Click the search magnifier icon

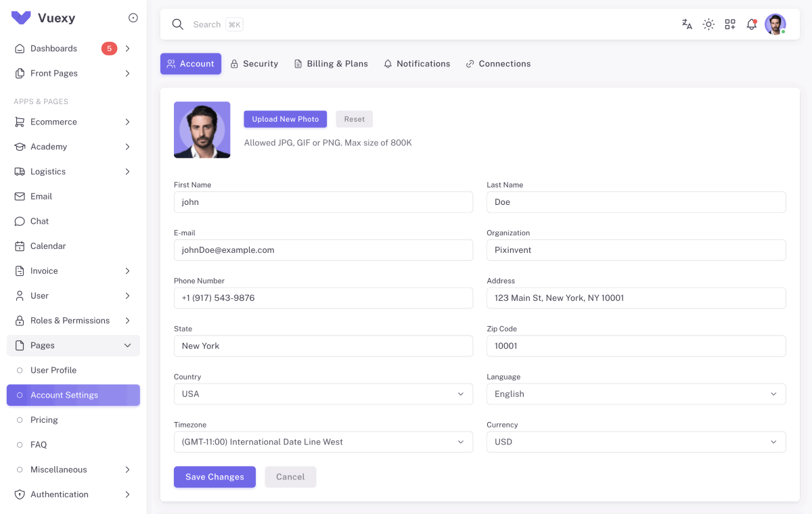177,24
